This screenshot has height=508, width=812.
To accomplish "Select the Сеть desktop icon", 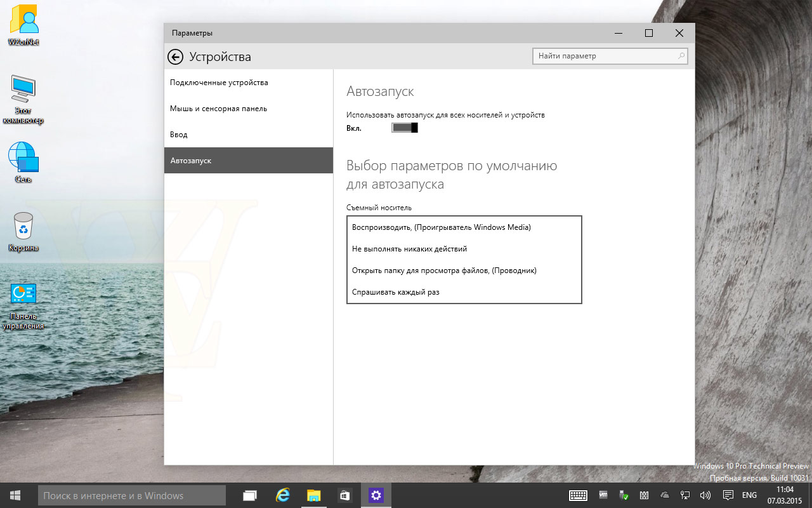I will pos(23,162).
